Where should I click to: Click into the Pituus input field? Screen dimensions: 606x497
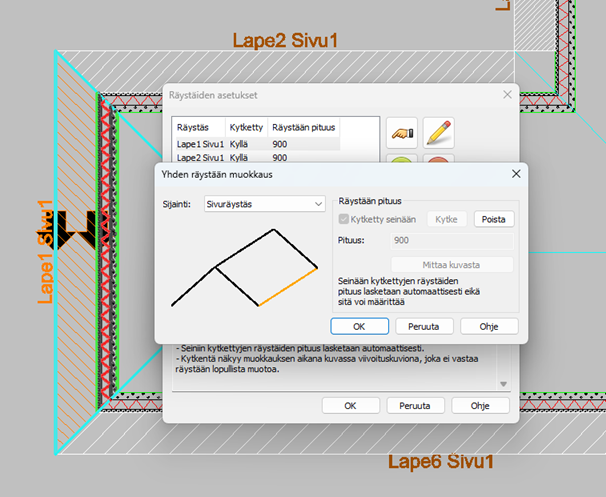click(x=453, y=241)
